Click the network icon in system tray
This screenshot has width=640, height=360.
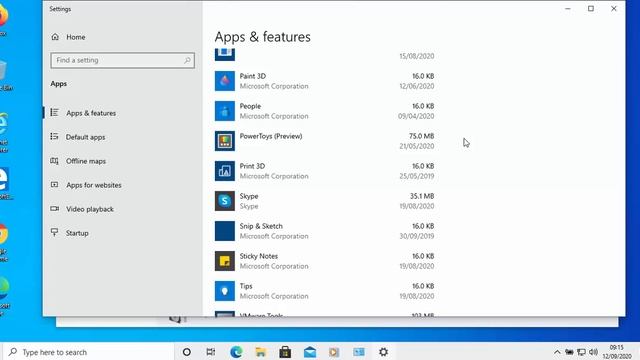(581, 352)
